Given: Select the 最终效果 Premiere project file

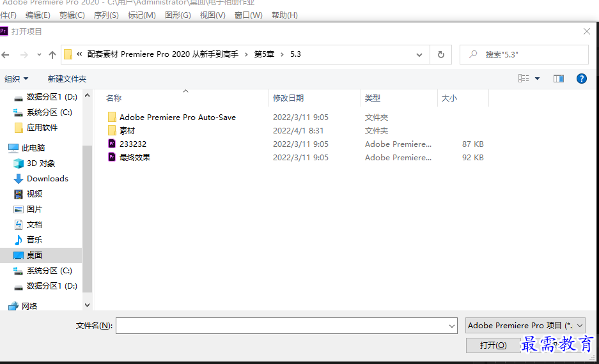Looking at the screenshot, I should tap(134, 157).
